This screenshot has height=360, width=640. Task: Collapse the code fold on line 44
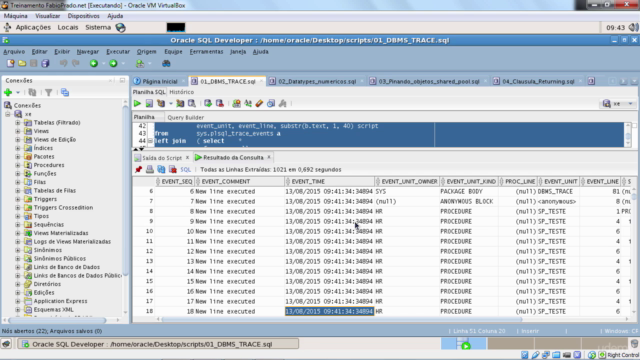(x=150, y=141)
